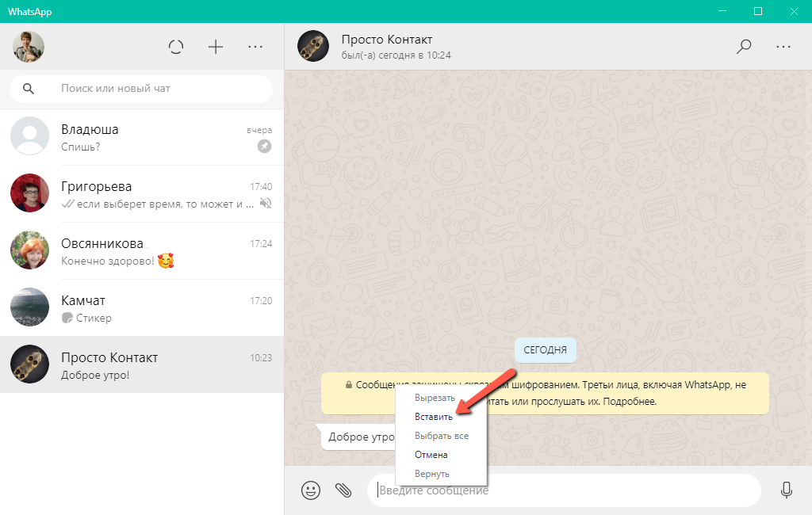
Task: Record a voice message with microphone
Action: (786, 490)
